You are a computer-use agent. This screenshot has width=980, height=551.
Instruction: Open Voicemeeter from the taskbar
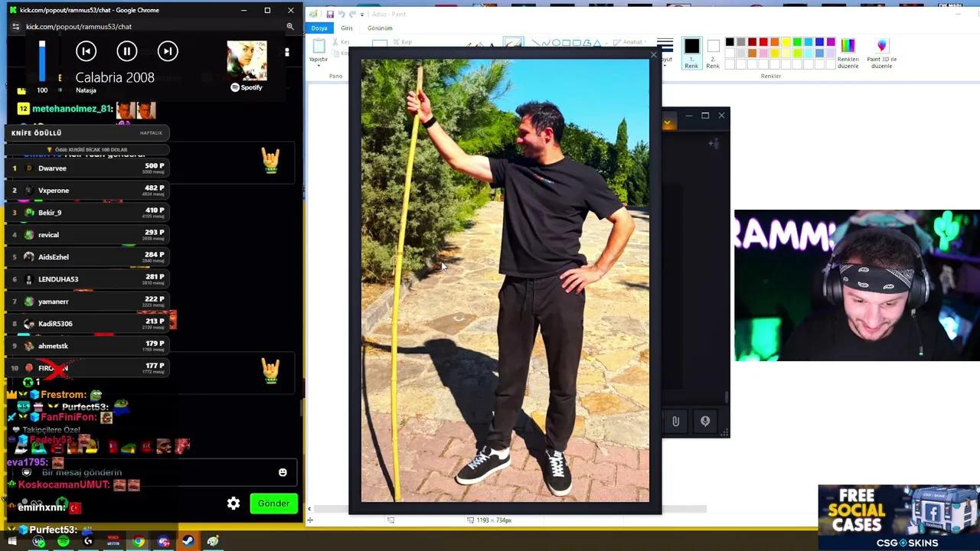[x=113, y=542]
